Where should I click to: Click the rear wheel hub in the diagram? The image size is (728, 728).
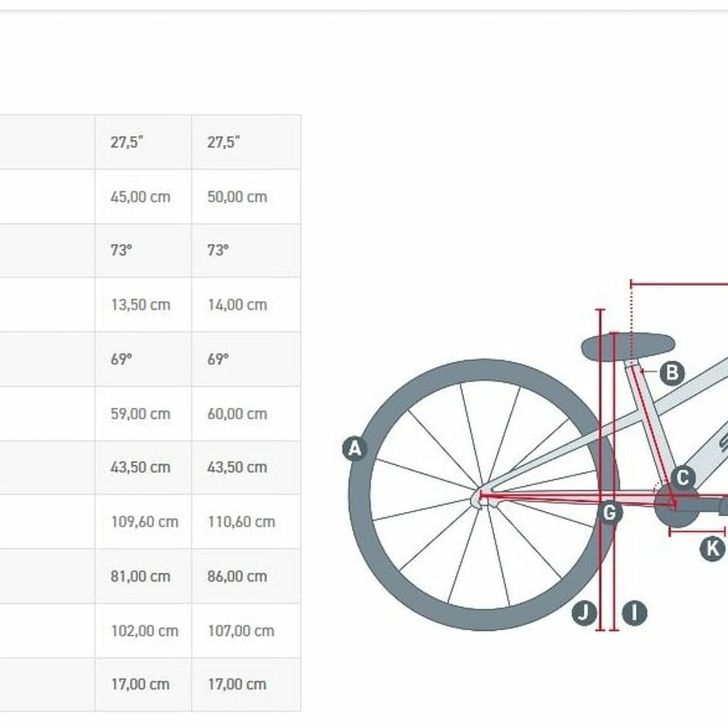[479, 497]
